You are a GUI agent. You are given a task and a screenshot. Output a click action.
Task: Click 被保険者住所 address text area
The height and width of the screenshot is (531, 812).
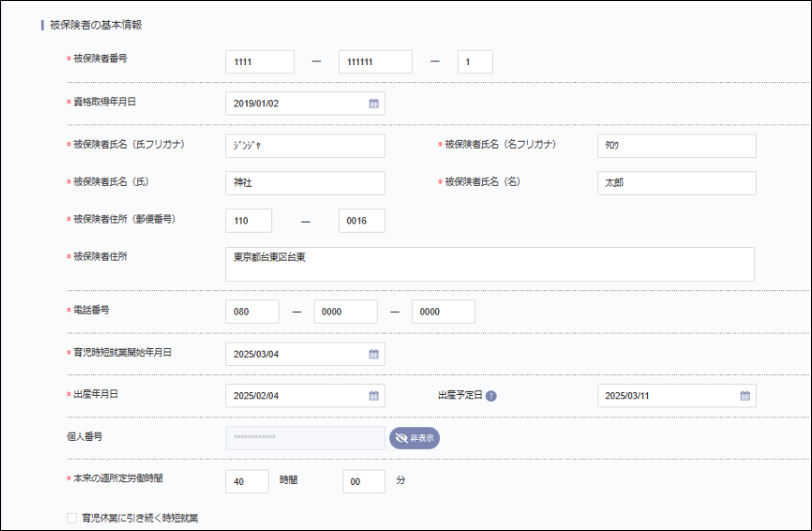click(x=490, y=264)
